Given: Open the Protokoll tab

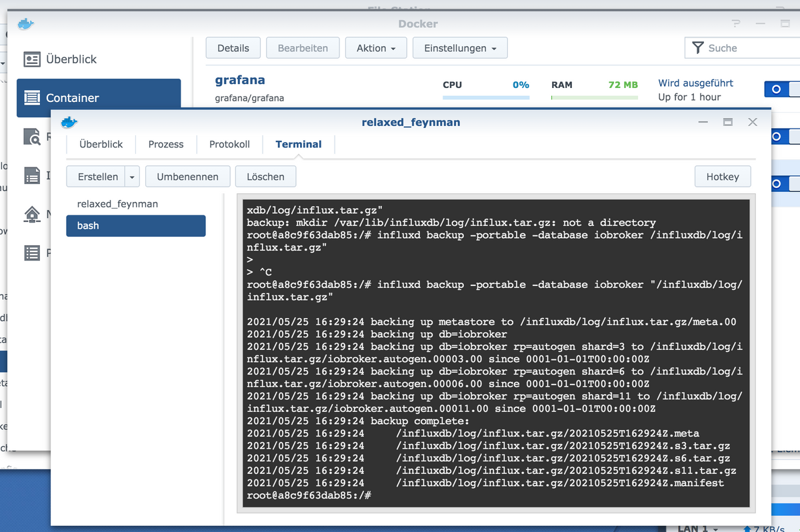Looking at the screenshot, I should (229, 144).
